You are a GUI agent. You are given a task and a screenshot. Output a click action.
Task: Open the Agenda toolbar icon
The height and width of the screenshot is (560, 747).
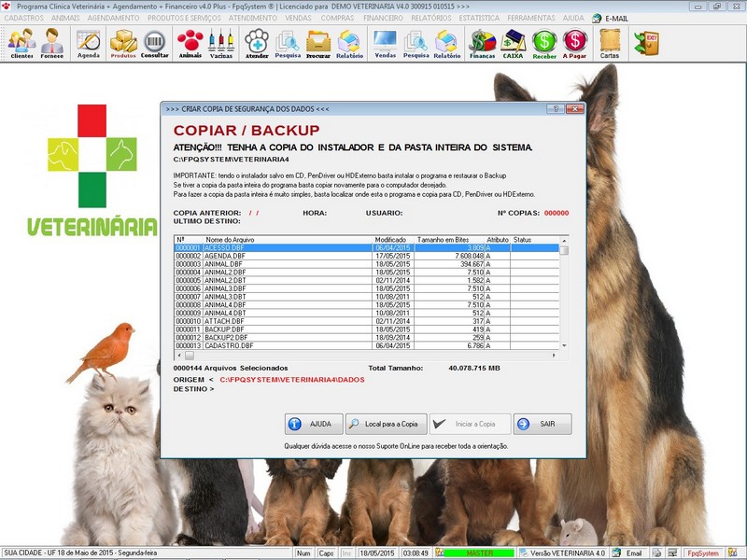89,44
